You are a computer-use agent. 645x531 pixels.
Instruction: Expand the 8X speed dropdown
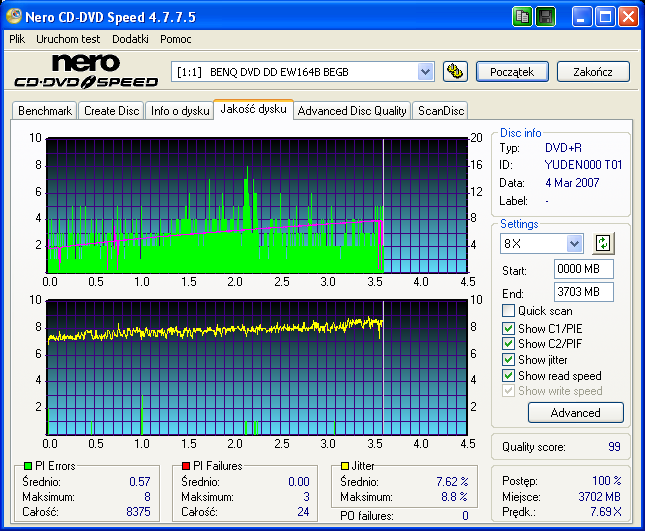(574, 244)
